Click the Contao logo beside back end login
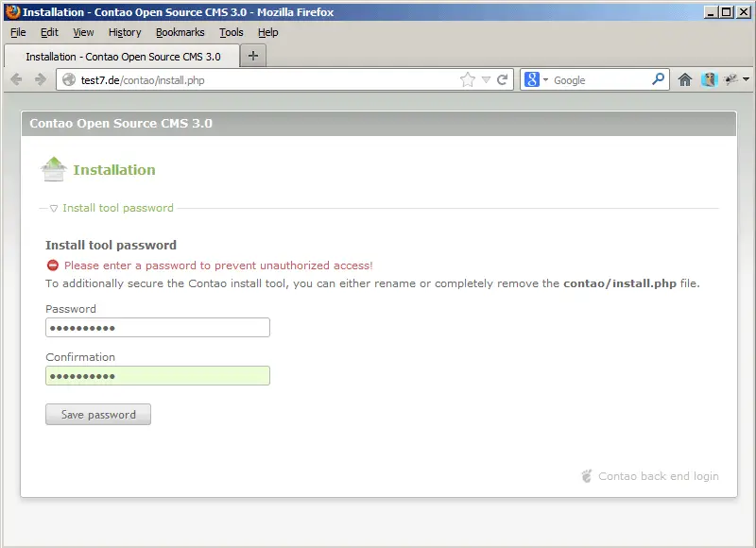The width and height of the screenshot is (756, 548). tap(586, 476)
